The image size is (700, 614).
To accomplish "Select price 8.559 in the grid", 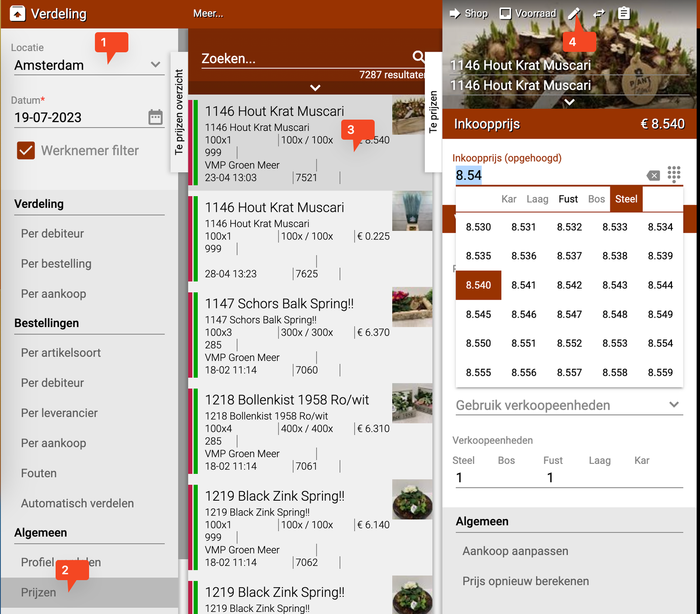I will pyautogui.click(x=660, y=373).
